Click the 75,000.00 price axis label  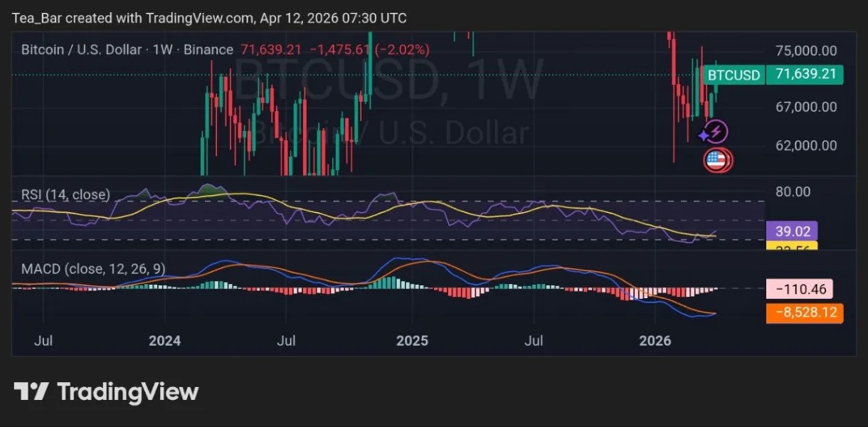[806, 51]
